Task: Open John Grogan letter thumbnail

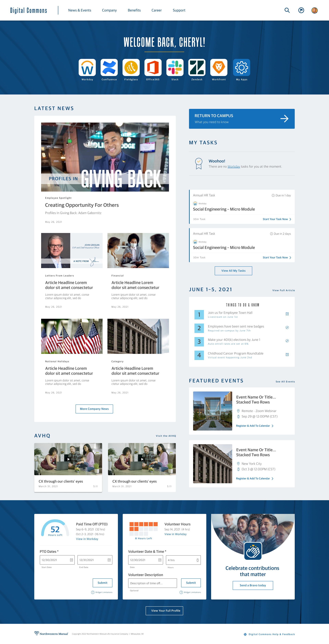Action: click(72, 250)
